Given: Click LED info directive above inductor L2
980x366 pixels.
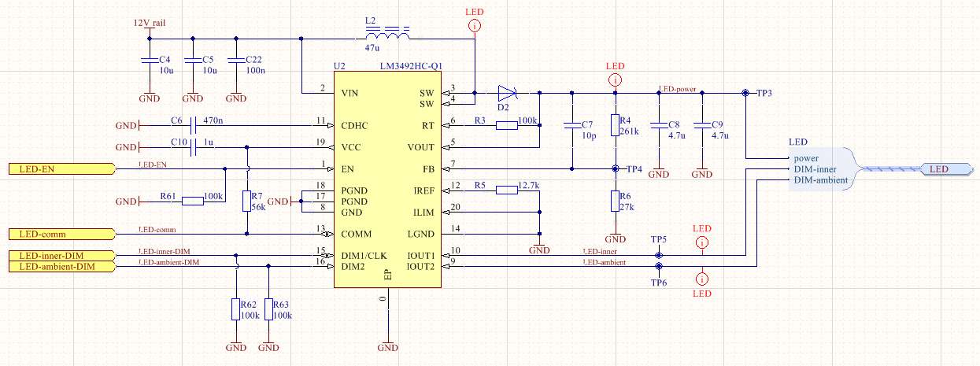Looking at the screenshot, I should [475, 26].
